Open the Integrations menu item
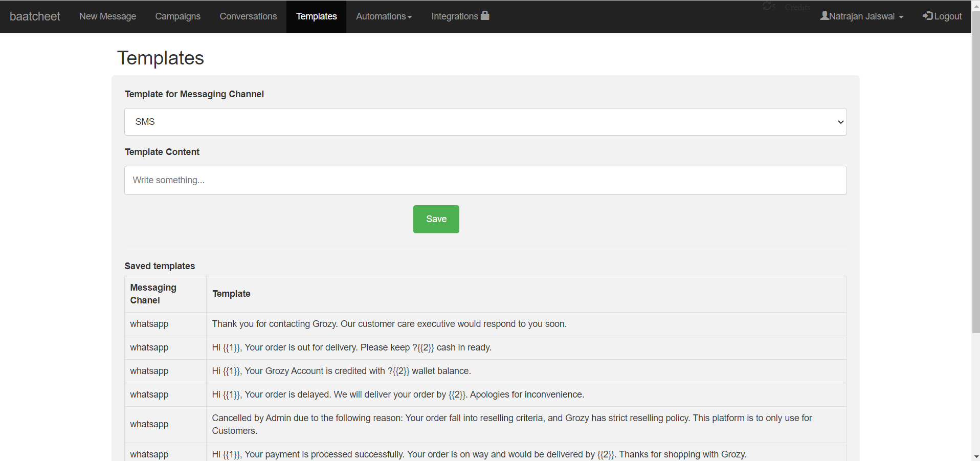 pos(454,16)
